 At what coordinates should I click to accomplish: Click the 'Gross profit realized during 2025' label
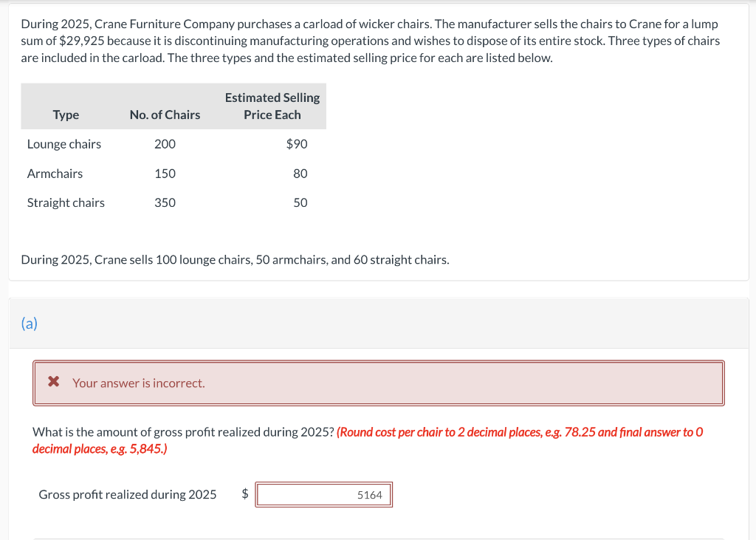point(127,494)
